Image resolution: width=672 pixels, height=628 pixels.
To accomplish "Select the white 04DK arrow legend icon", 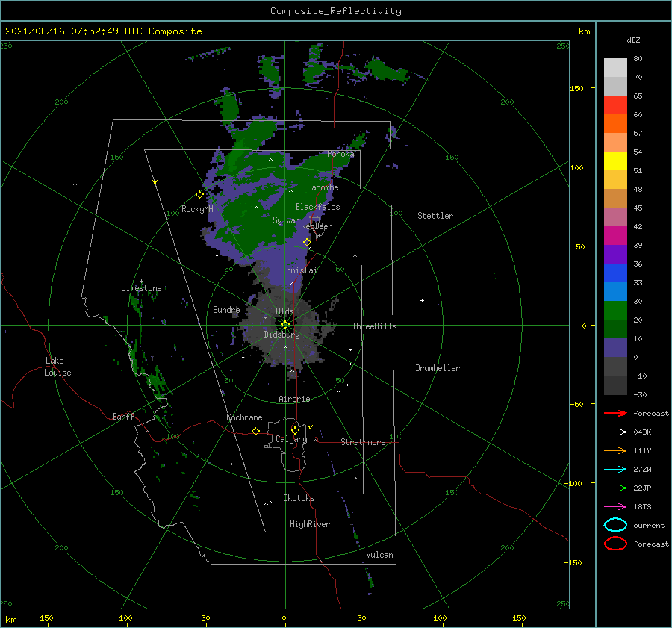I will 615,432.
